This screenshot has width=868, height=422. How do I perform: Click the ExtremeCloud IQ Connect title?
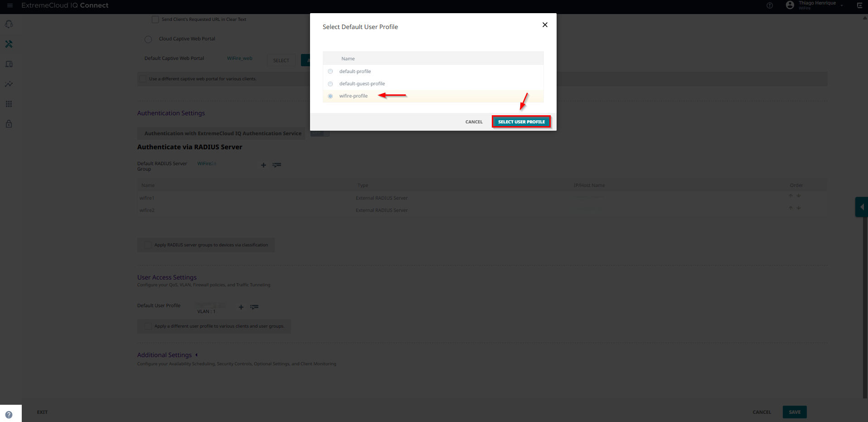tap(65, 5)
